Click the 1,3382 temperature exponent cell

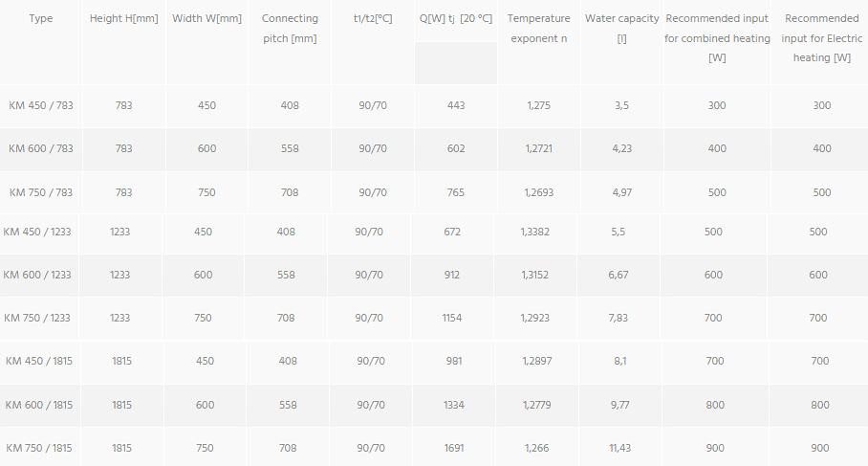click(x=534, y=232)
